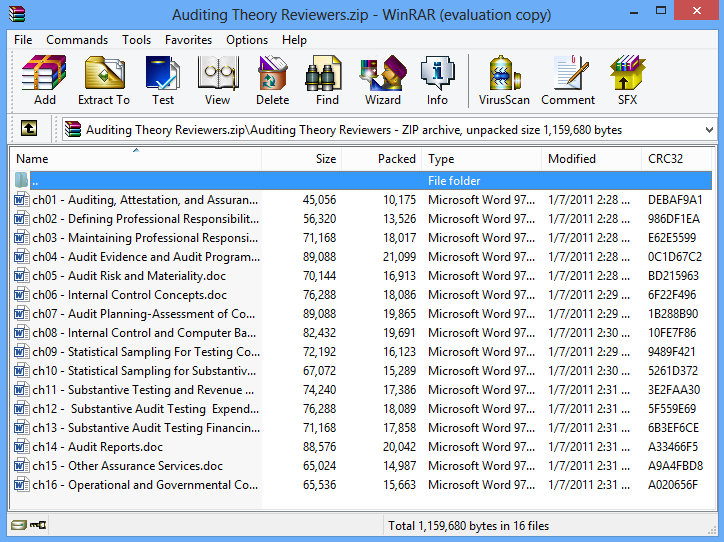
Task: Click packed size 16,913 cell
Action: pyautogui.click(x=399, y=276)
